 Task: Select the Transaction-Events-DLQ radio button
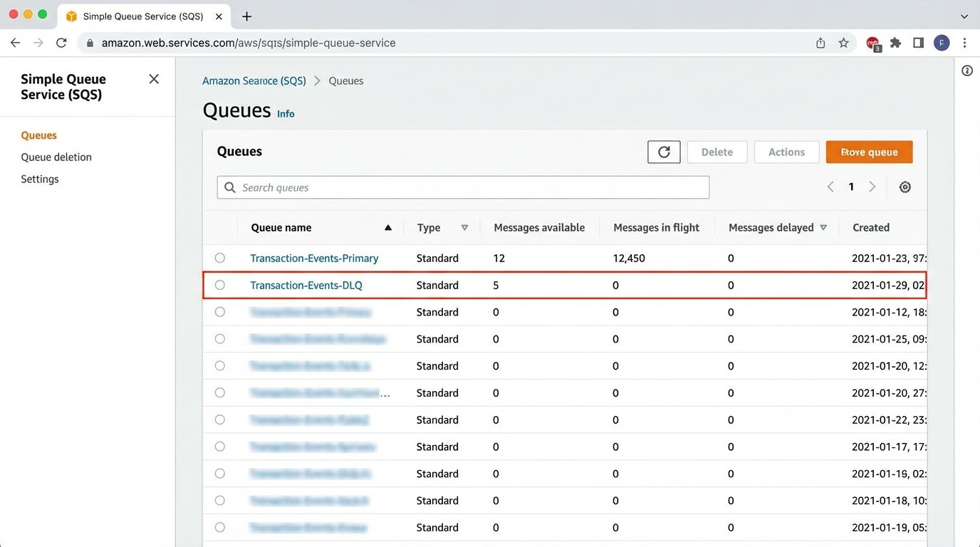click(219, 285)
